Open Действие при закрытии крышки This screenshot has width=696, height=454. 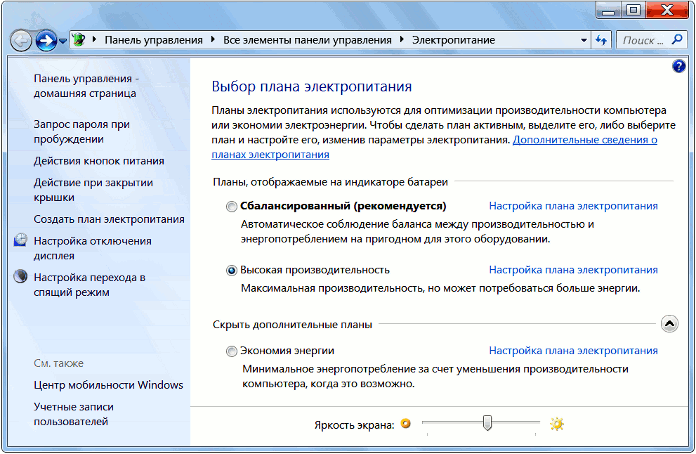click(x=93, y=189)
